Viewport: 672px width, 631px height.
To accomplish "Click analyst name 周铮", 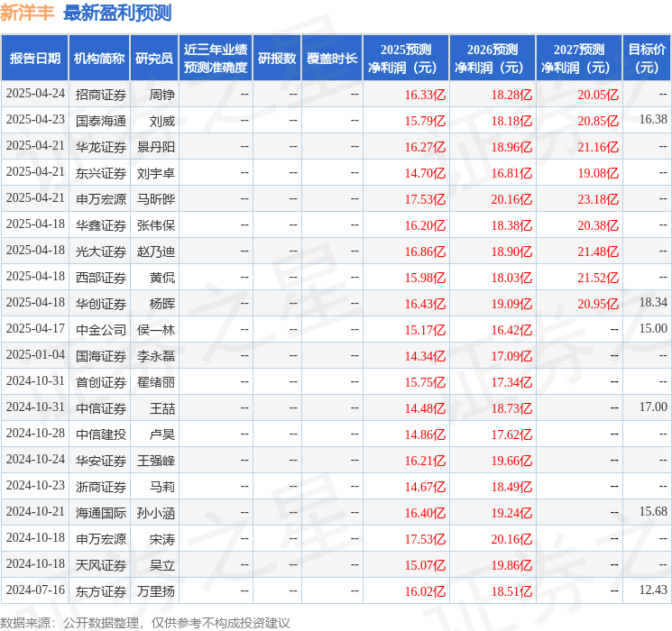I will [162, 95].
